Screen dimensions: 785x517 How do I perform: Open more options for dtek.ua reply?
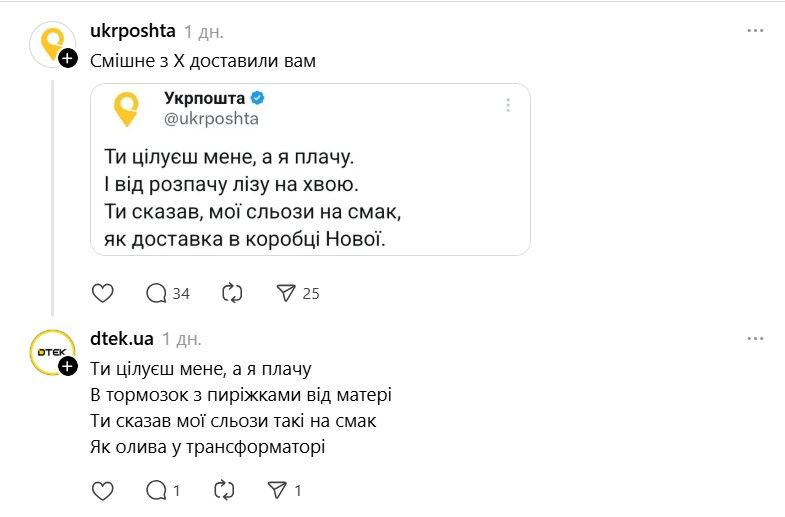click(x=755, y=338)
